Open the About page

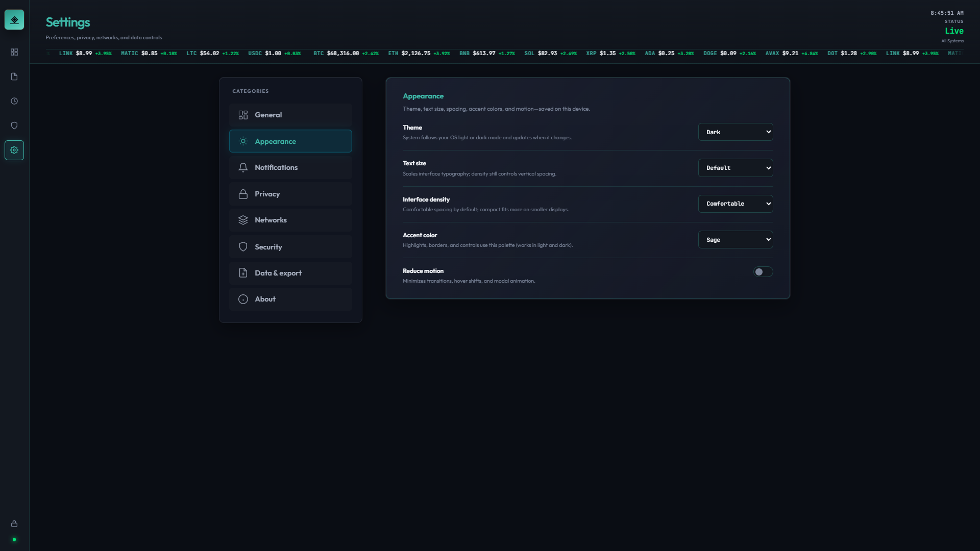(290, 299)
